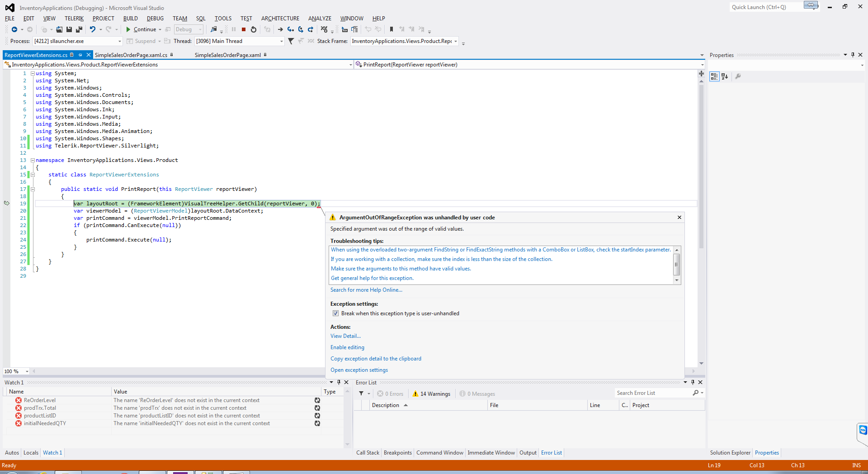Click the Undo arrow icon
The height and width of the screenshot is (474, 868).
[93, 29]
